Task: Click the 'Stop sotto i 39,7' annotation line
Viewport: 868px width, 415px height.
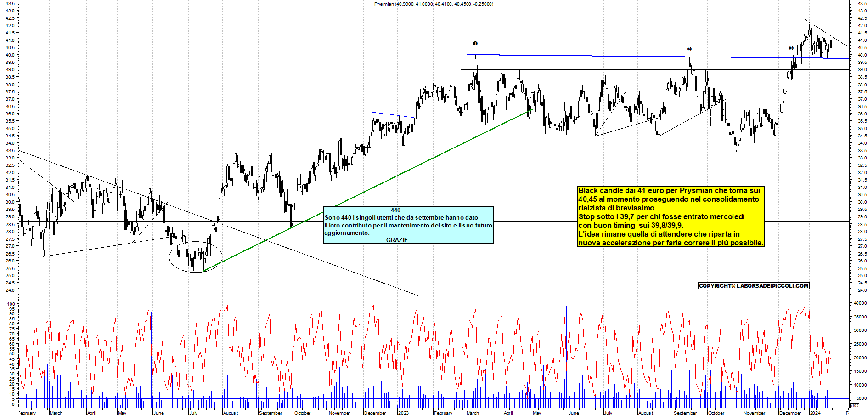Action: pyautogui.click(x=661, y=216)
